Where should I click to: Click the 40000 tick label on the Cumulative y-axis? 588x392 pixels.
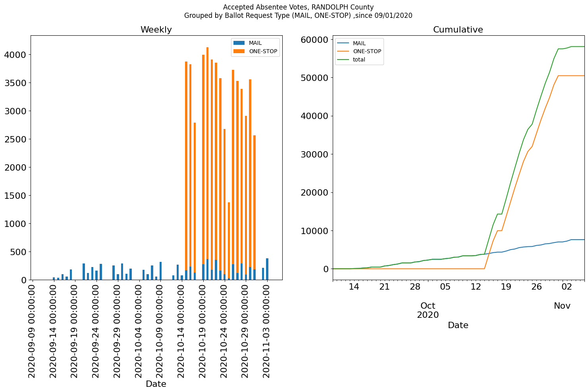click(x=314, y=116)
